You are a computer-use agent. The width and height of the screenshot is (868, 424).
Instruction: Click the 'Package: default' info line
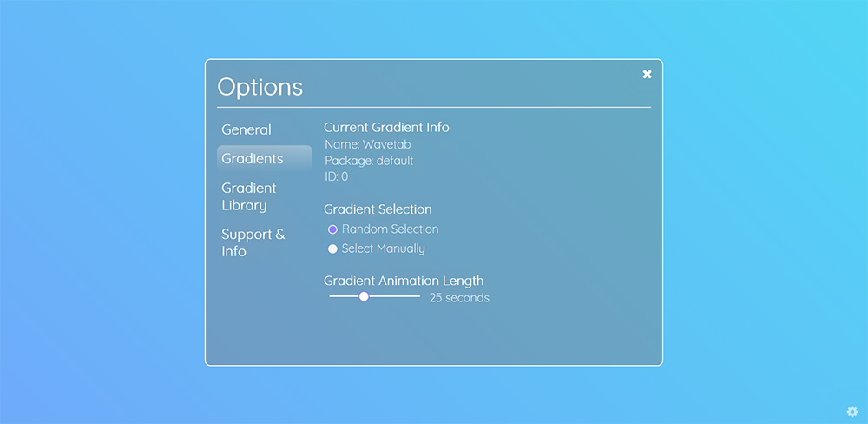coord(369,161)
